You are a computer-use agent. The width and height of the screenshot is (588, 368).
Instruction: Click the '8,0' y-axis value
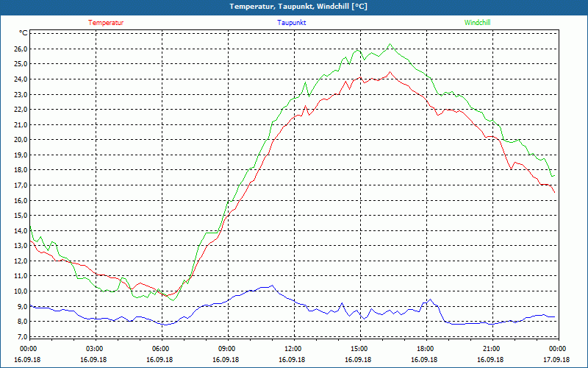pos(23,321)
